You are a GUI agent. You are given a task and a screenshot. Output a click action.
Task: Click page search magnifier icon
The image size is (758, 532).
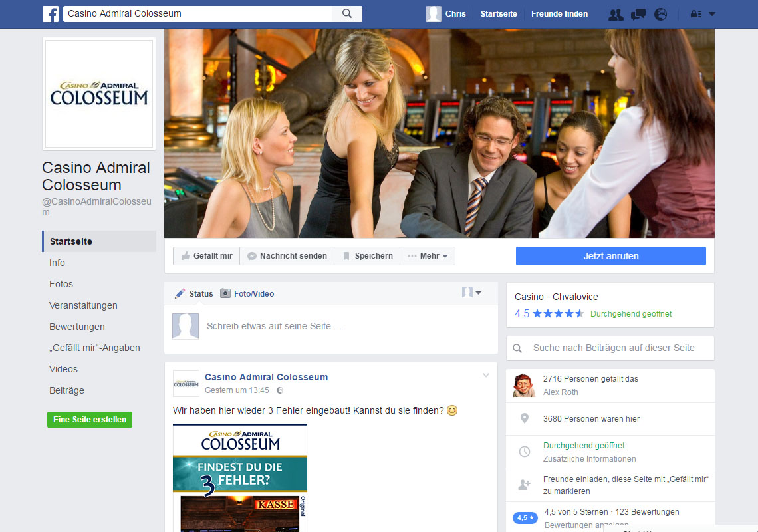tap(517, 348)
